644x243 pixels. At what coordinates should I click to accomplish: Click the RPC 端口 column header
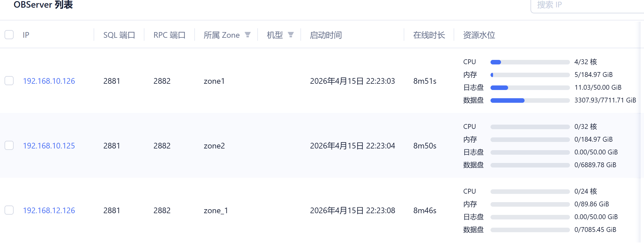[169, 35]
